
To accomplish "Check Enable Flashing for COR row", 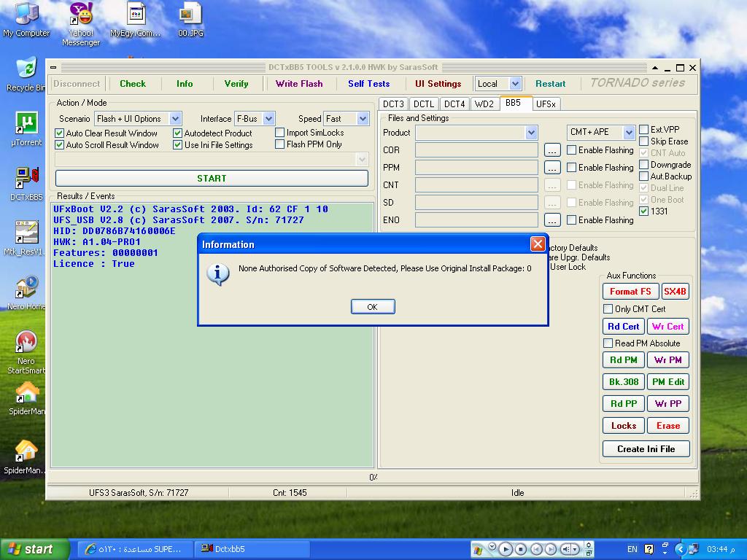I will tap(572, 150).
